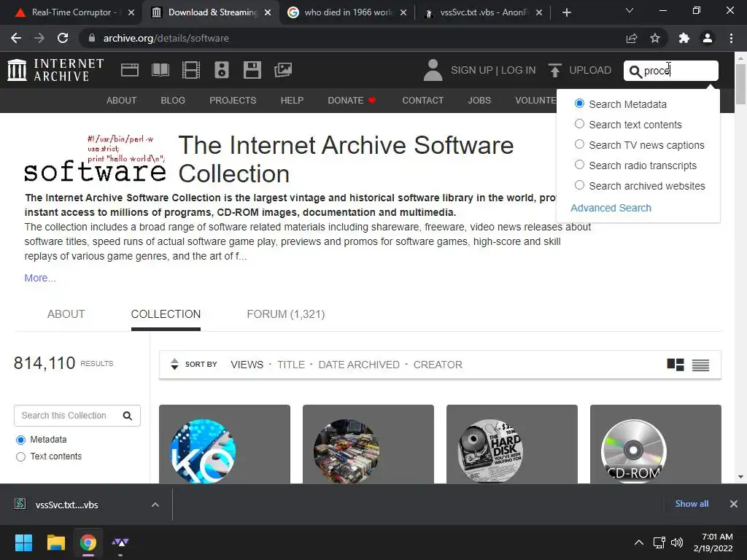Screen dimensions: 747x560
Task: Bookmark this page with star
Action: pyautogui.click(x=655, y=38)
